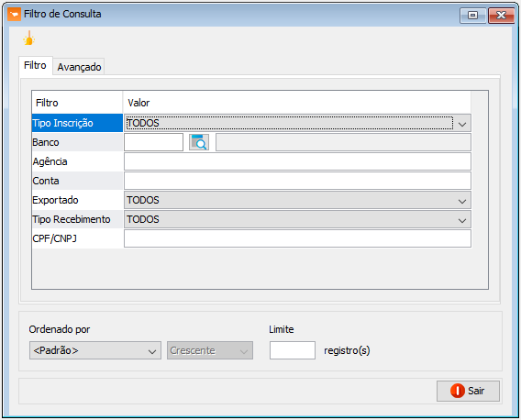Screen dimensions: 521x420
Task: Click the window restore button
Action: (472, 16)
